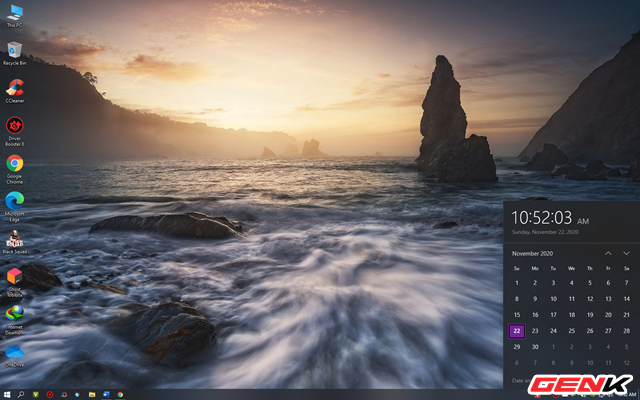
Task: Pick date 21 in the calendar
Action: [x=627, y=315]
